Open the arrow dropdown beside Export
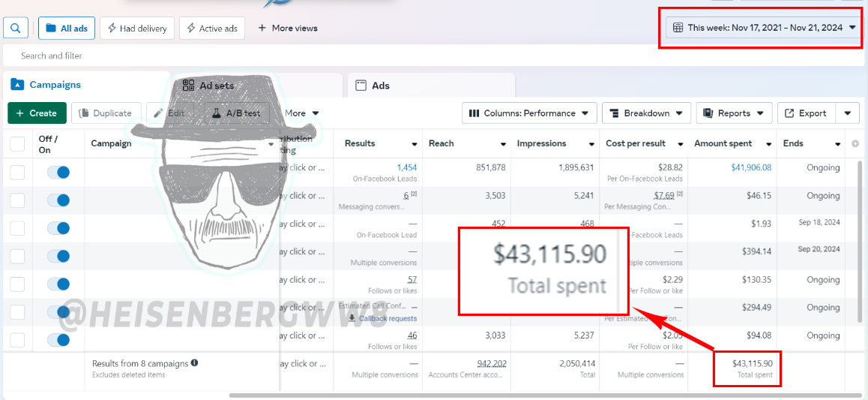 point(848,113)
